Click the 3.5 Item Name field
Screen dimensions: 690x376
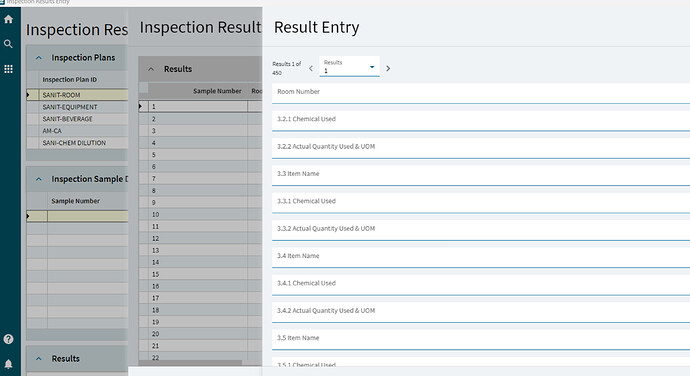pyautogui.click(x=481, y=340)
